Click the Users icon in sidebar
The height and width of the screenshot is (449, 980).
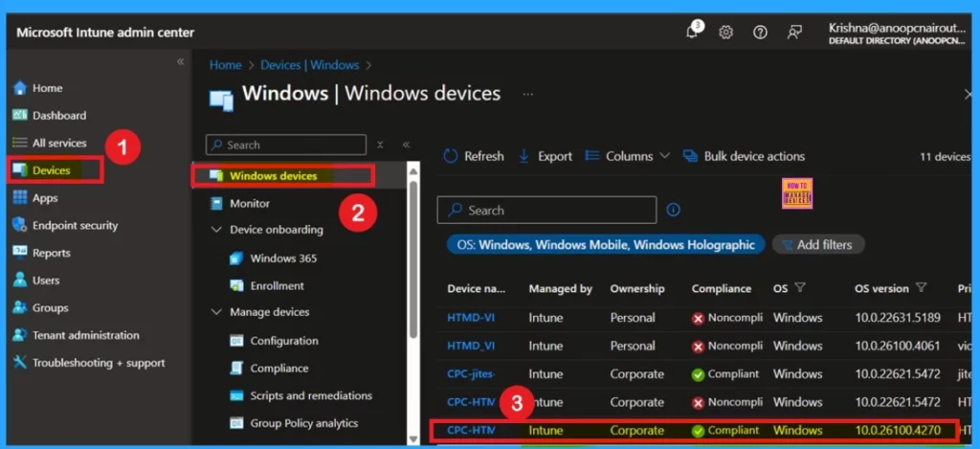(x=20, y=281)
